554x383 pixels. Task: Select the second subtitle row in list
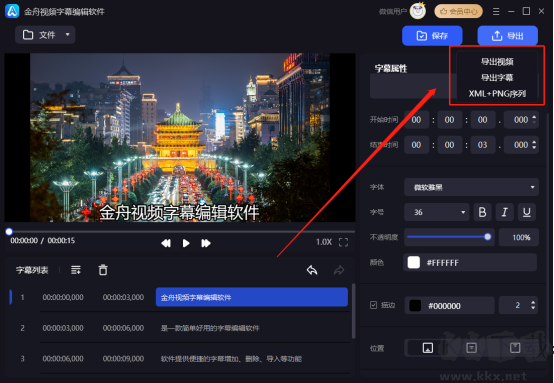[x=180, y=328]
